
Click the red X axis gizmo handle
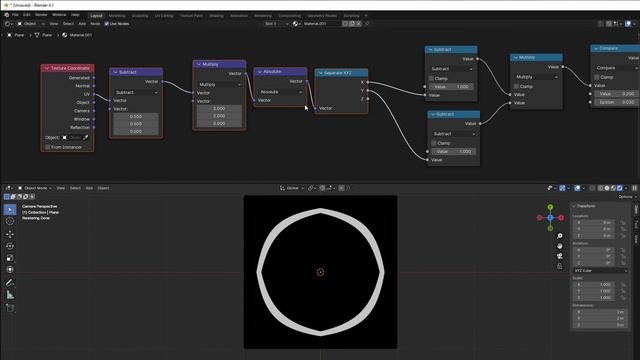[x=561, y=218]
